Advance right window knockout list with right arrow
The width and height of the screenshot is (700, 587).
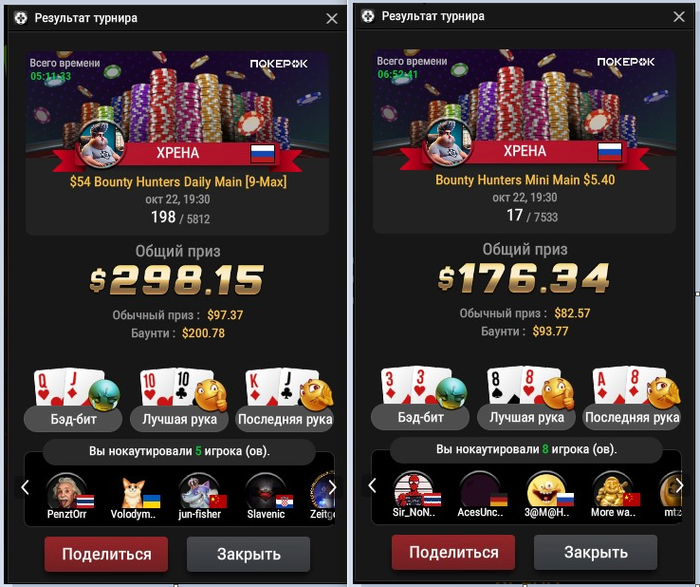click(679, 485)
